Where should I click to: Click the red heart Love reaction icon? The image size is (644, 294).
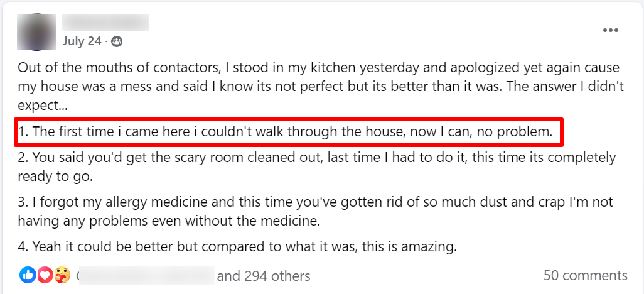click(x=44, y=275)
